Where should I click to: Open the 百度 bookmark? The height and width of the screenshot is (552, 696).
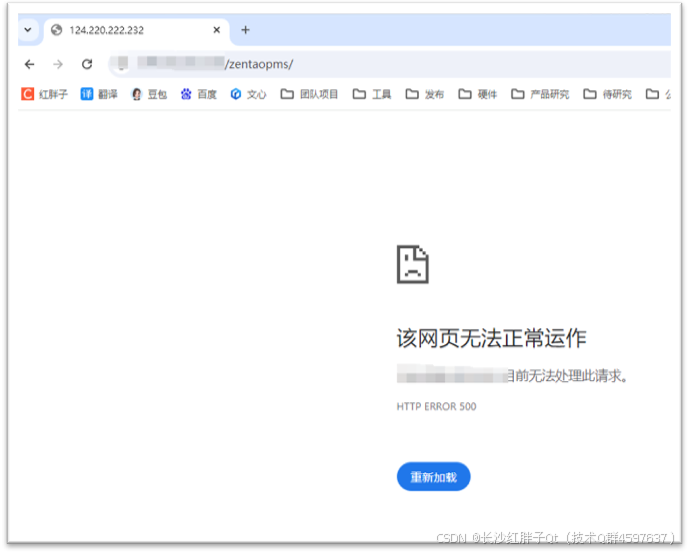point(198,95)
